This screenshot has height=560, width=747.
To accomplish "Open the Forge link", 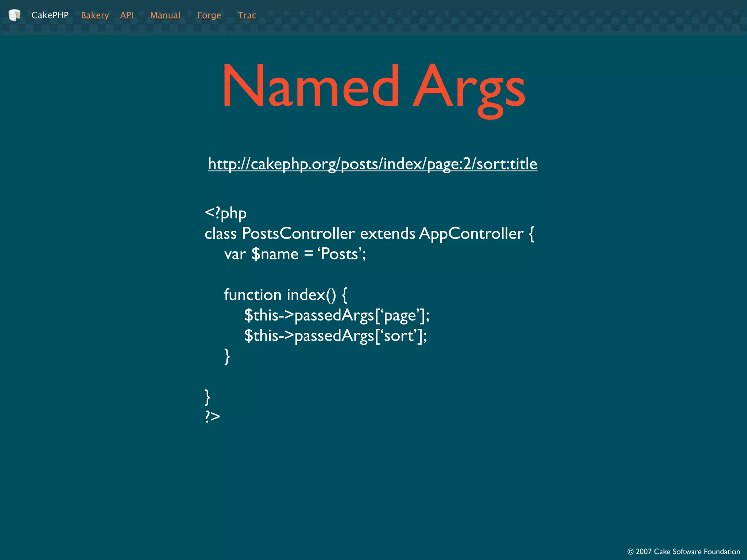I will click(x=209, y=15).
